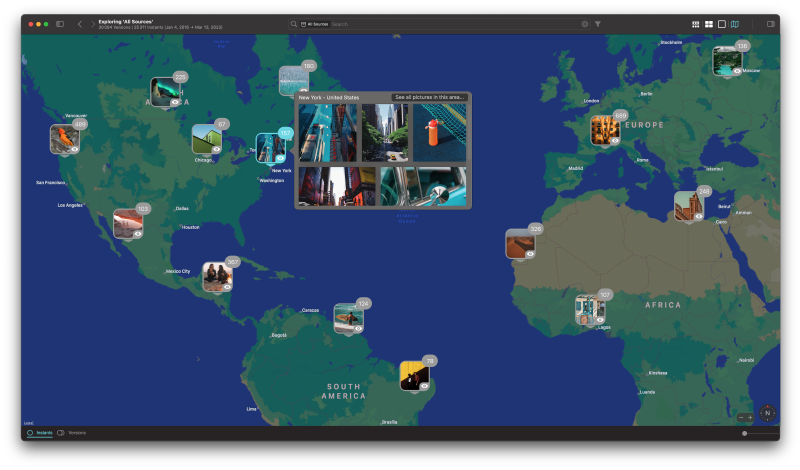Toggle eye on the canyon cluster (103)
The height and width of the screenshot is (470, 800).
coord(138,234)
